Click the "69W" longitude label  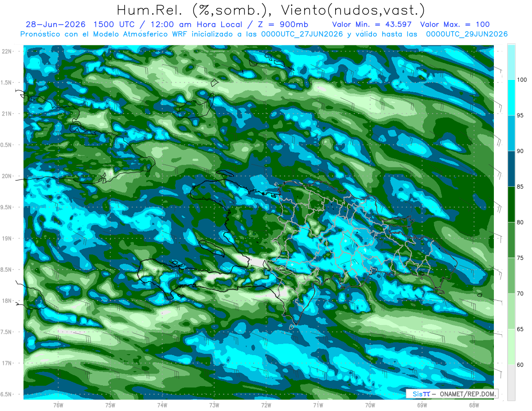tap(422, 405)
